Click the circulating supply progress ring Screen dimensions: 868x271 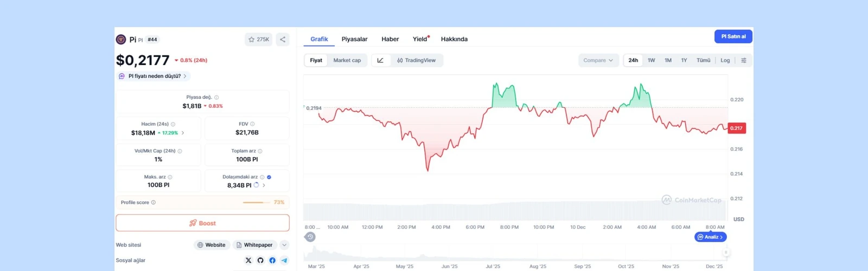[257, 185]
